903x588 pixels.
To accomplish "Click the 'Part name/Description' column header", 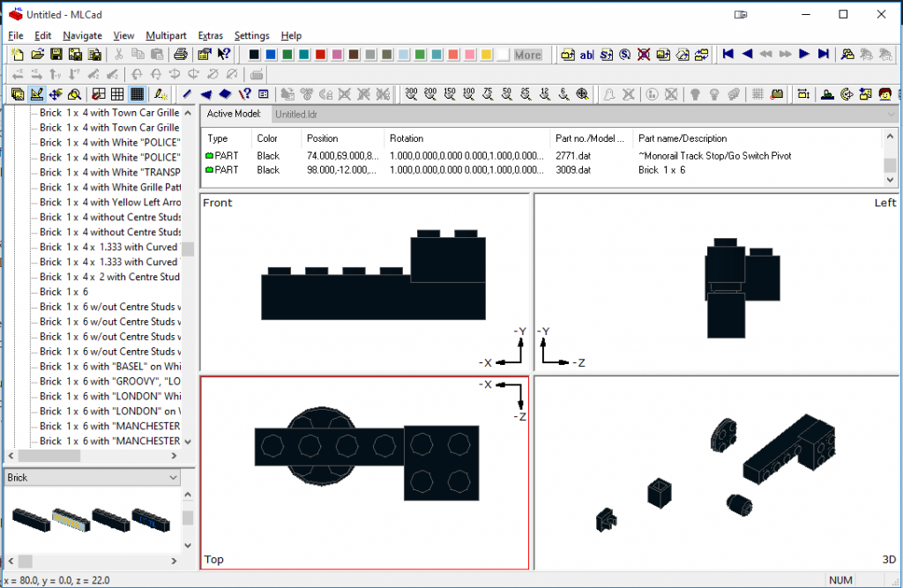I will pyautogui.click(x=757, y=138).
